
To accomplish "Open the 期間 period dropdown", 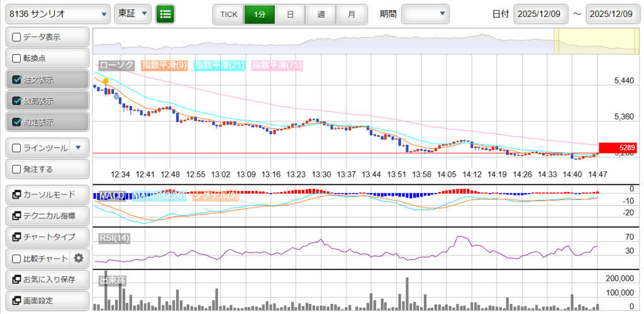I will 425,14.
